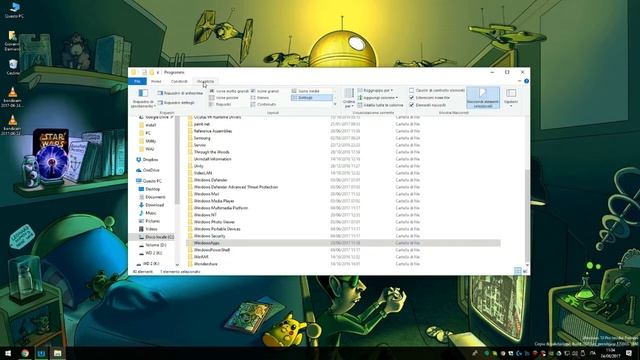
Task: Select the Reference Assemblies folder
Action: tap(210, 131)
